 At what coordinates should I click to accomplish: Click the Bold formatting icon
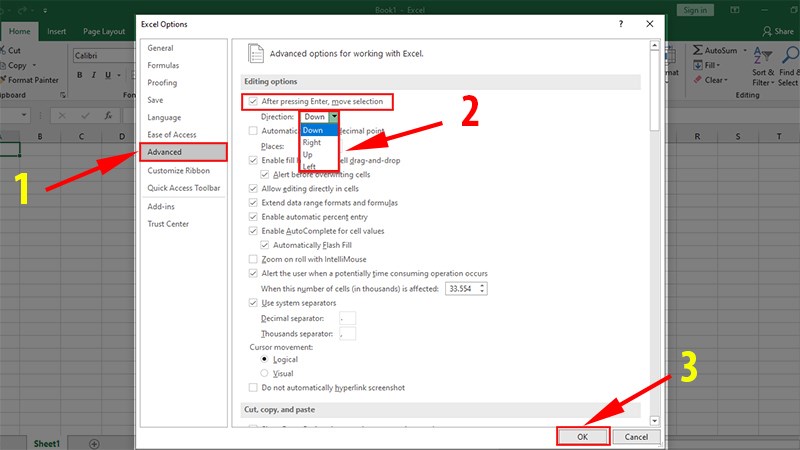[x=80, y=75]
